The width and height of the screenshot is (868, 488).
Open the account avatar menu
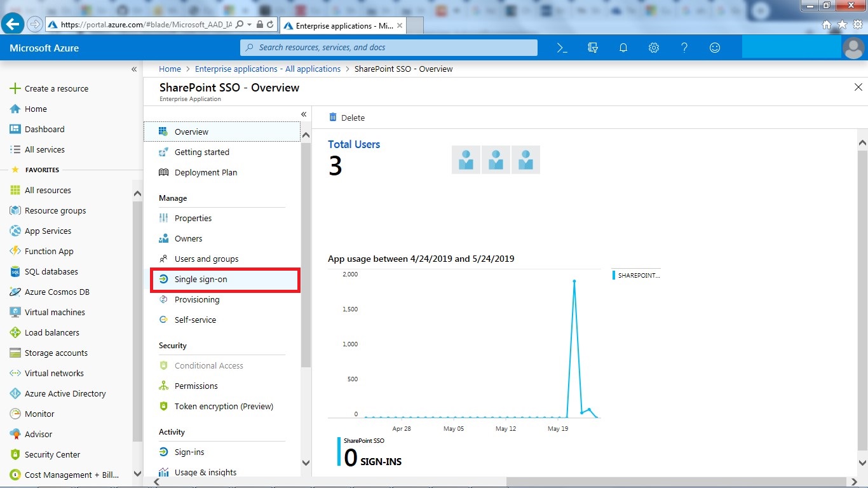[x=854, y=47]
